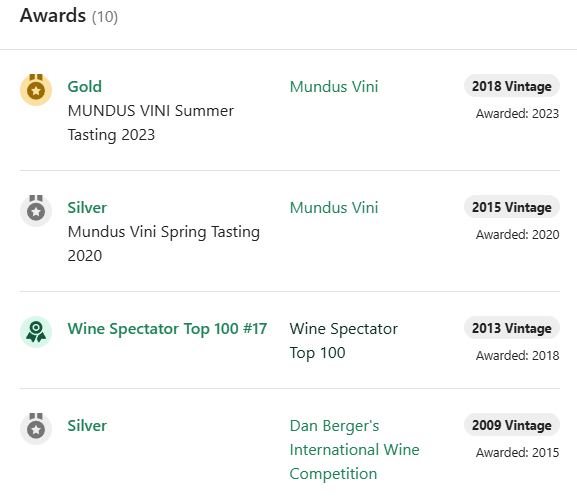Click the MUNDUS VINI Summer Tasting 2023 text
Viewport: 577px width, 499px height.
coord(151,123)
